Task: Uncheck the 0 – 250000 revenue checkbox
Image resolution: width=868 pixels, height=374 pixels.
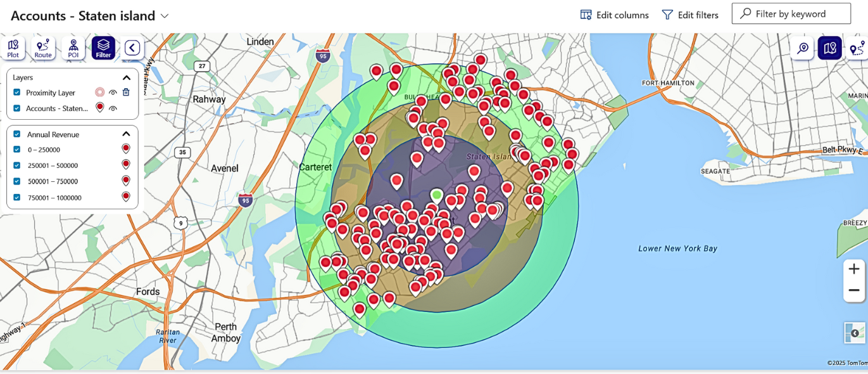Action: click(17, 150)
